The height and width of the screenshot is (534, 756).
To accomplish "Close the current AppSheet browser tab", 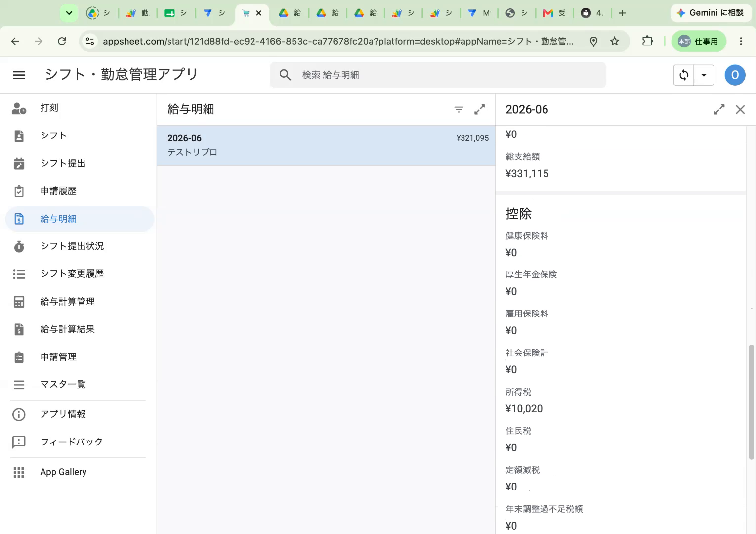I will point(258,13).
